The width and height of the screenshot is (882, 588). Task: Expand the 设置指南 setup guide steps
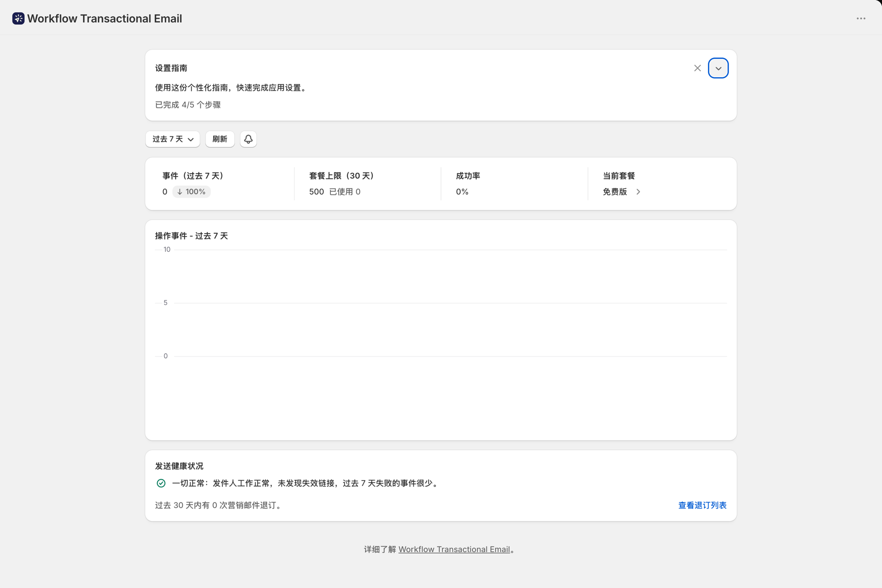point(718,68)
